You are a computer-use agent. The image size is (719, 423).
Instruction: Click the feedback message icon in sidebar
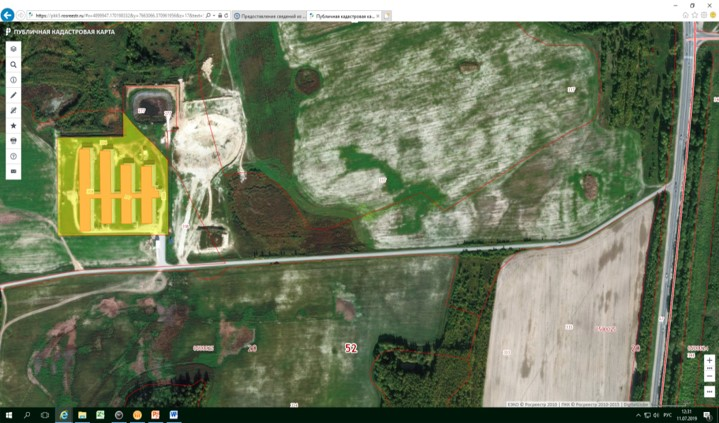tap(13, 172)
